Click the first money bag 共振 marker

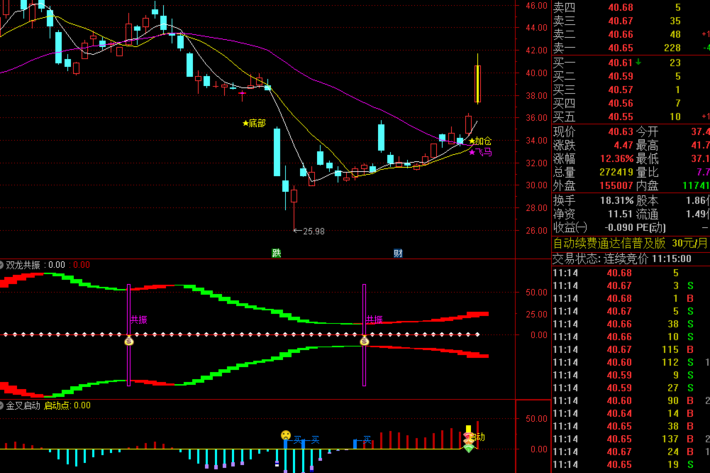point(129,341)
